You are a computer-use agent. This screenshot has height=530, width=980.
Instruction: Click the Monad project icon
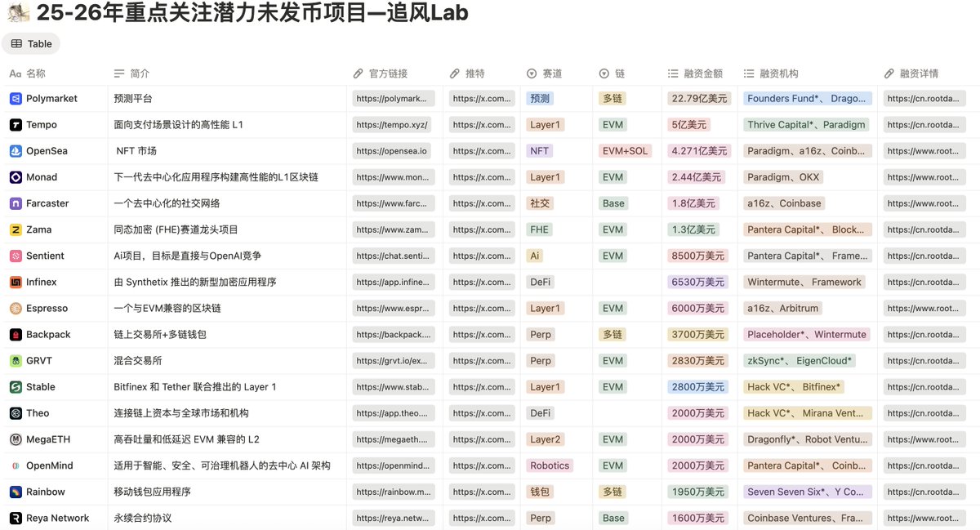[16, 177]
